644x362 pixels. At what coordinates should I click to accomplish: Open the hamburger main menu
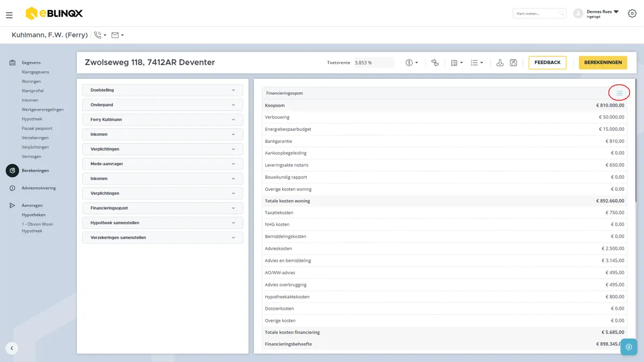[x=9, y=15]
